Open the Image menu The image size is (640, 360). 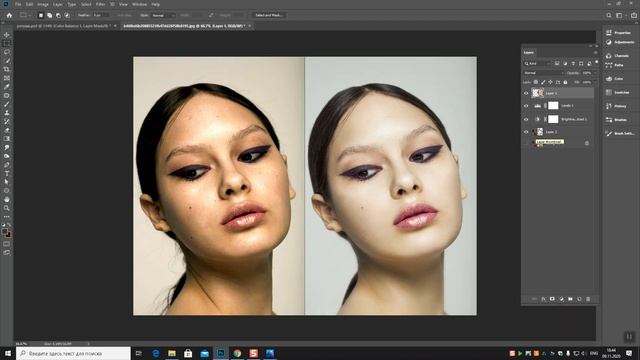(43, 4)
